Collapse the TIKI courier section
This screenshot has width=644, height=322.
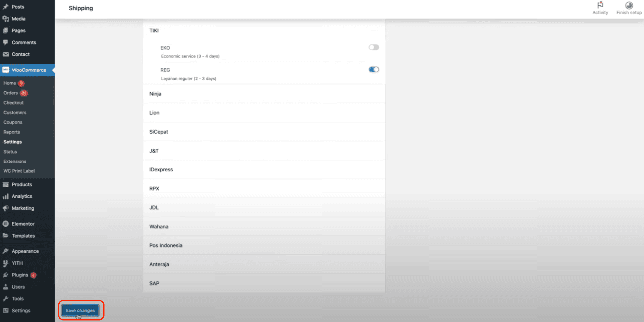pyautogui.click(x=264, y=30)
